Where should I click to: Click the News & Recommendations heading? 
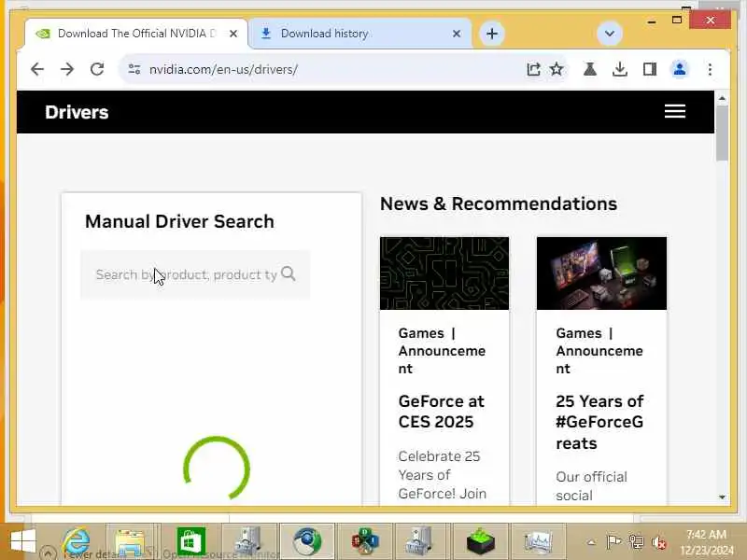499,203
